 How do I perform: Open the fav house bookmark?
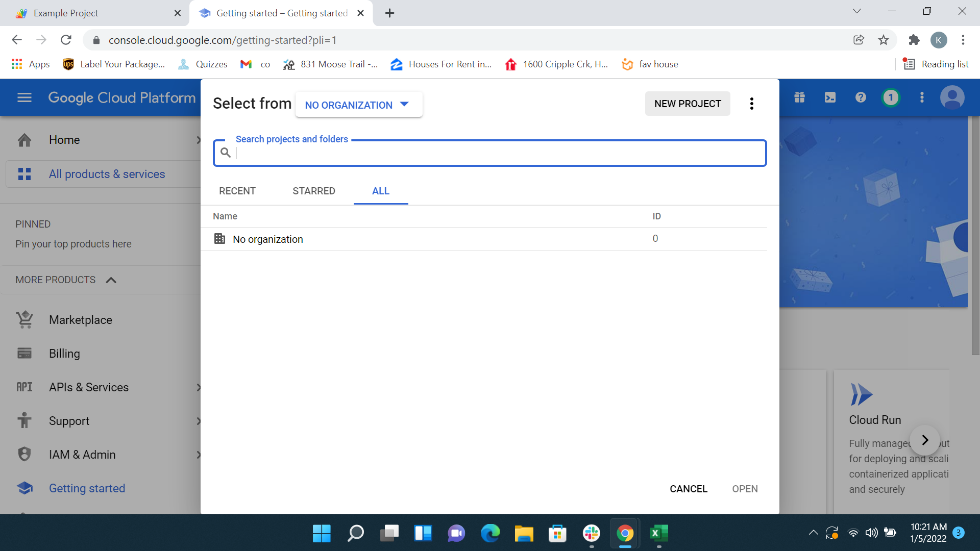click(x=650, y=64)
